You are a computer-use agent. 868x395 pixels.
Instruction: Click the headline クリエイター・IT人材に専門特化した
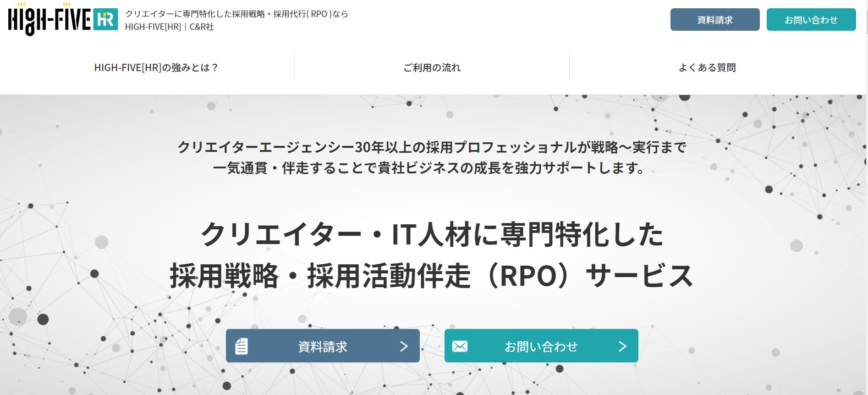point(432,234)
